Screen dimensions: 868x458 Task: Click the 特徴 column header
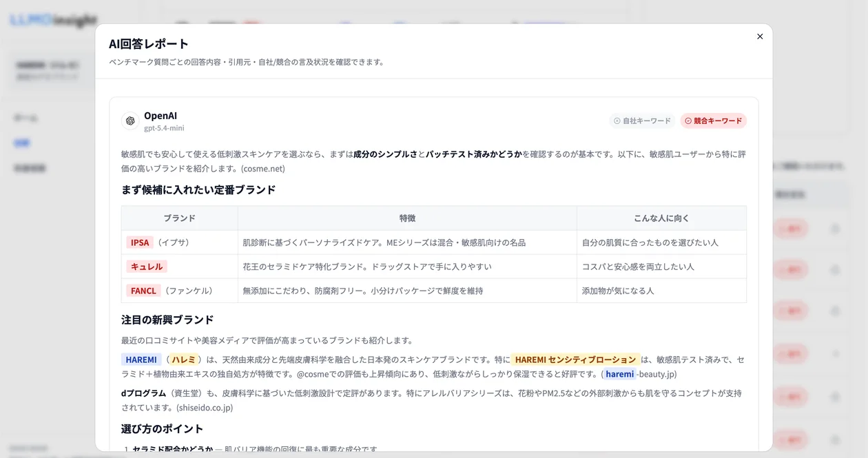[x=407, y=218]
